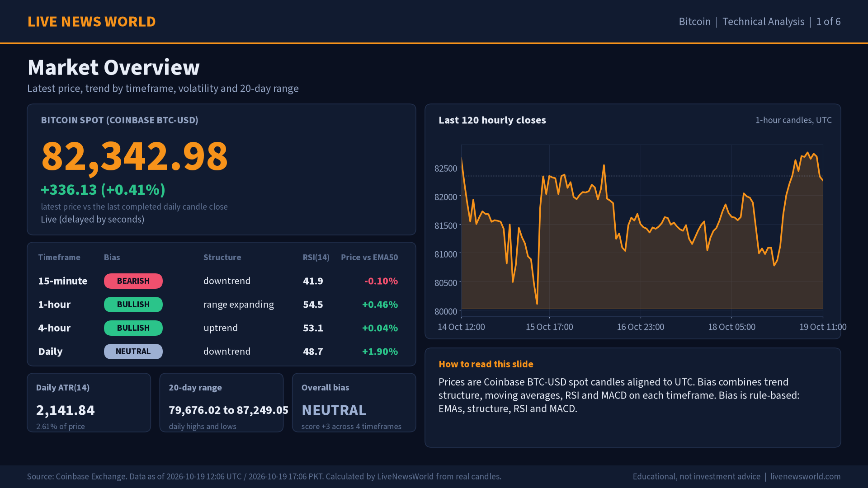
Task: Click the 20-day range values
Action: tap(228, 410)
